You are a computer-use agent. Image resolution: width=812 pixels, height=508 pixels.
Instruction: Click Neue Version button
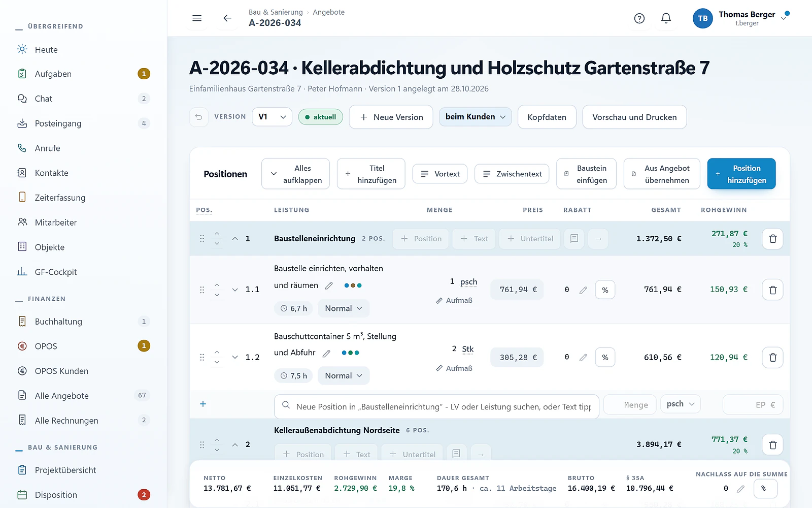(x=391, y=117)
